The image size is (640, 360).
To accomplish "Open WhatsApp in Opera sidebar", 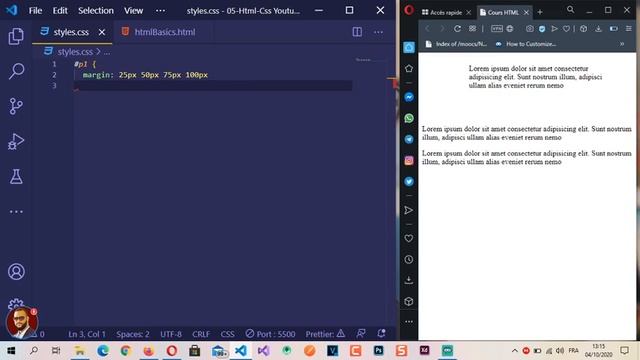I will tap(409, 118).
